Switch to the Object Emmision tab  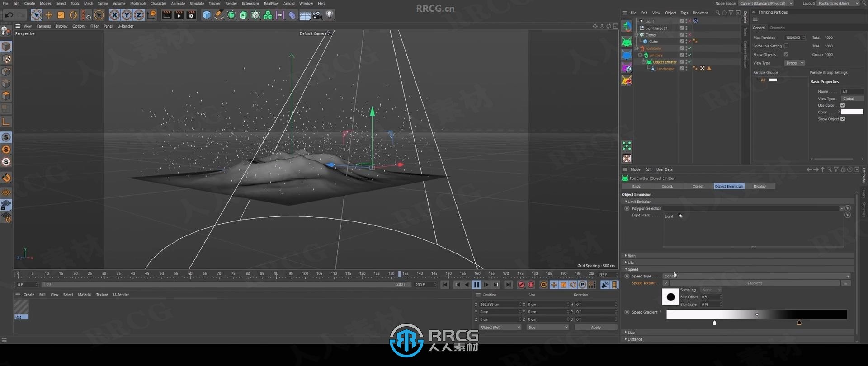[x=729, y=186]
